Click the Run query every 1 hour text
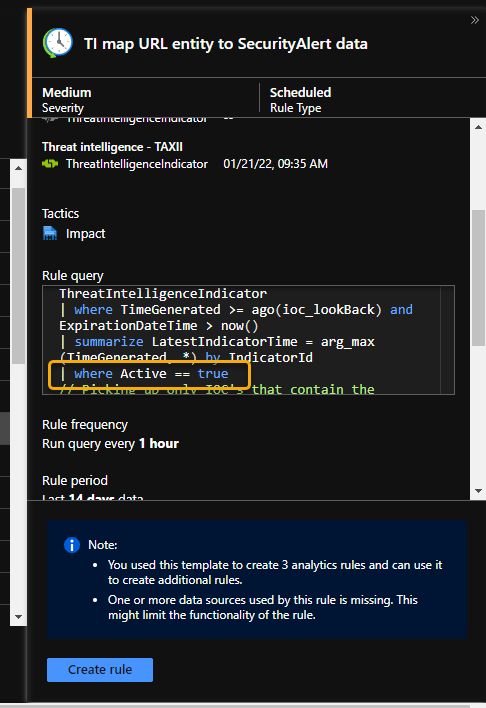The width and height of the screenshot is (486, 708). pos(110,444)
